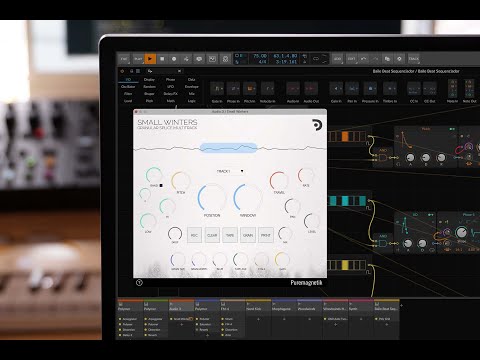The width and height of the screenshot is (480, 360).
Task: Open the gear settings icon in toolbar
Action: pos(399,59)
